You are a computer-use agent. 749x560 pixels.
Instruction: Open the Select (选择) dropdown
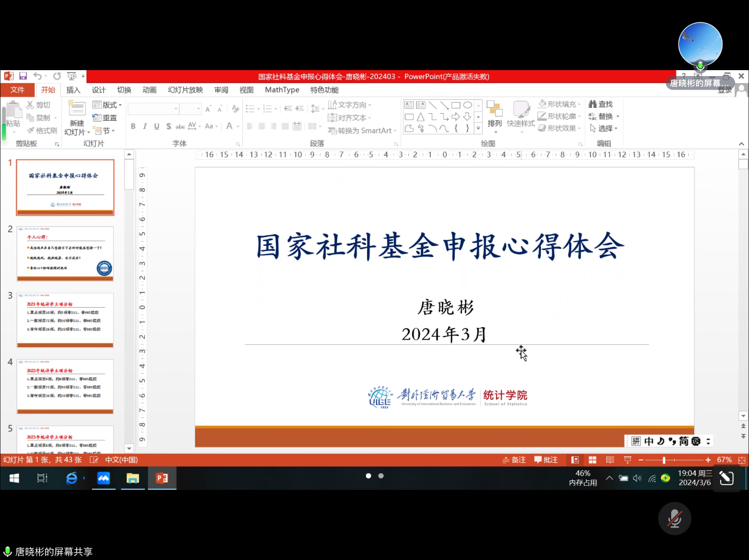pos(604,129)
